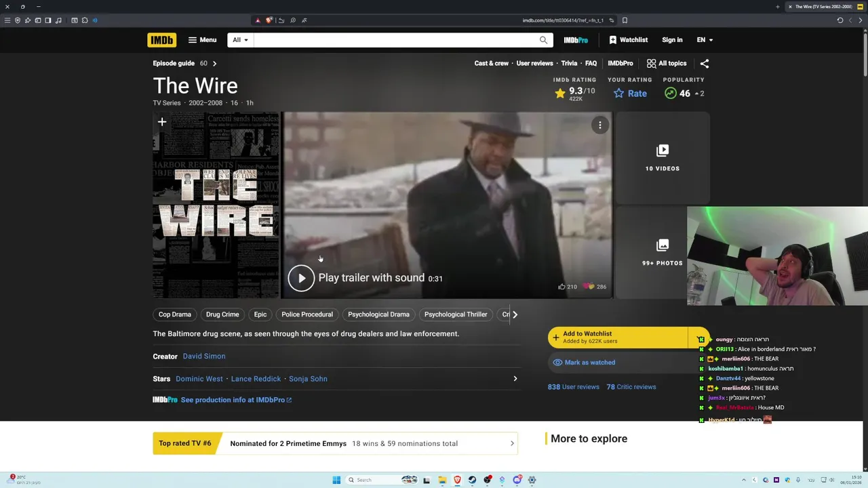This screenshot has height=488, width=868.
Task: Select Police Procedural chip
Action: 307,314
